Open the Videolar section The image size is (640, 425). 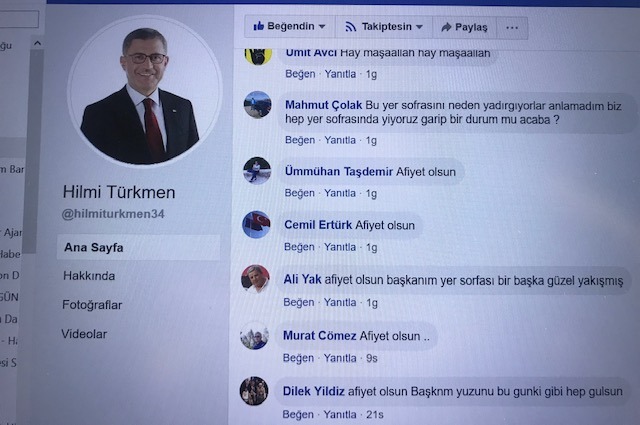84,334
